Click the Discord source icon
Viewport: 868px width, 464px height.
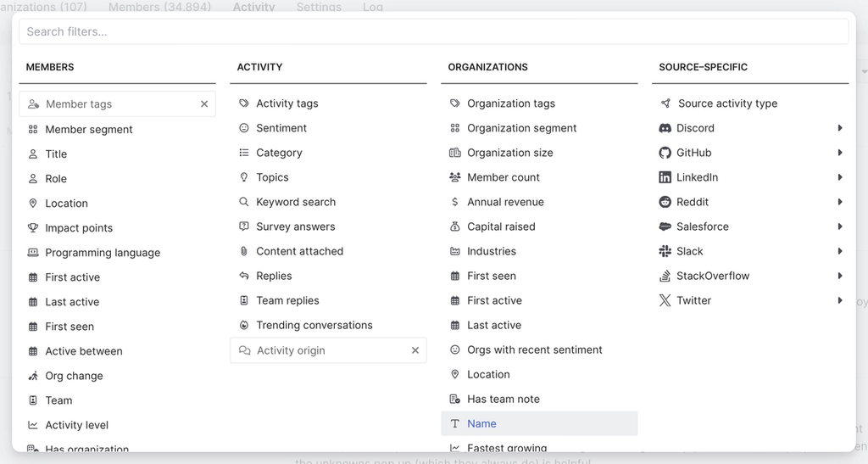tap(665, 128)
